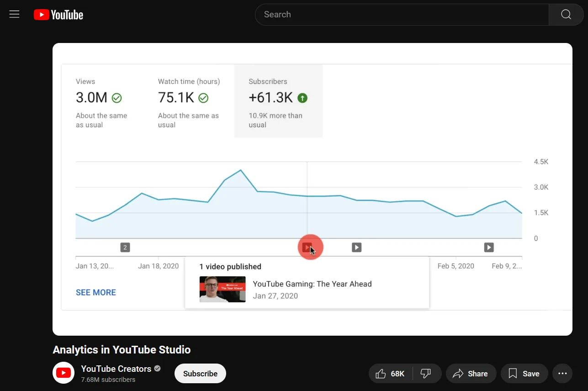
Task: Click the highlighted red video marker
Action: pyautogui.click(x=307, y=247)
